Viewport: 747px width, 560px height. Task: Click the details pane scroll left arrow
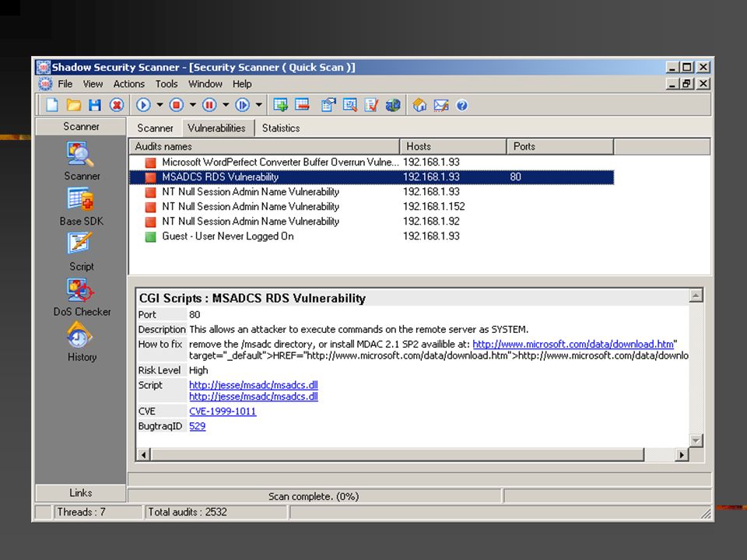click(x=144, y=455)
